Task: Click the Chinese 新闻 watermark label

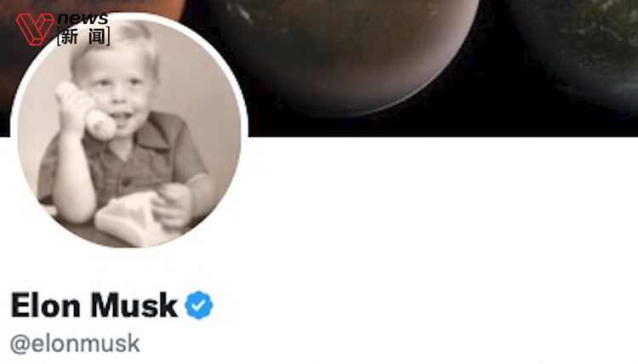Action: click(83, 37)
